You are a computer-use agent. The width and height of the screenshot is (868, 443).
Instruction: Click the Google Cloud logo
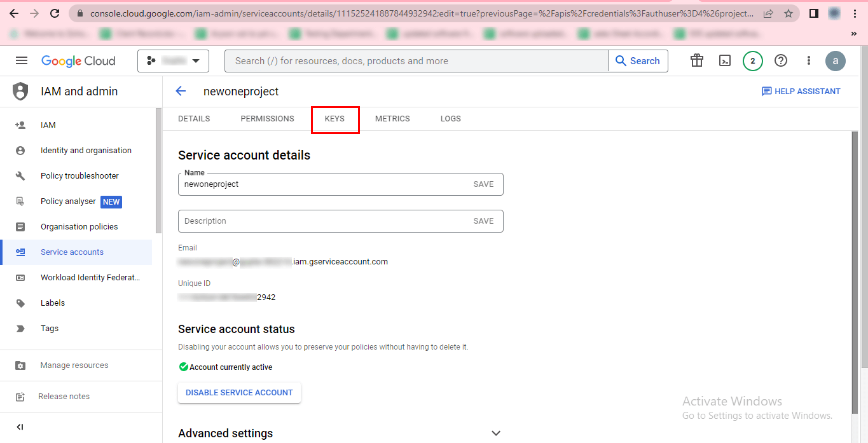(78, 61)
